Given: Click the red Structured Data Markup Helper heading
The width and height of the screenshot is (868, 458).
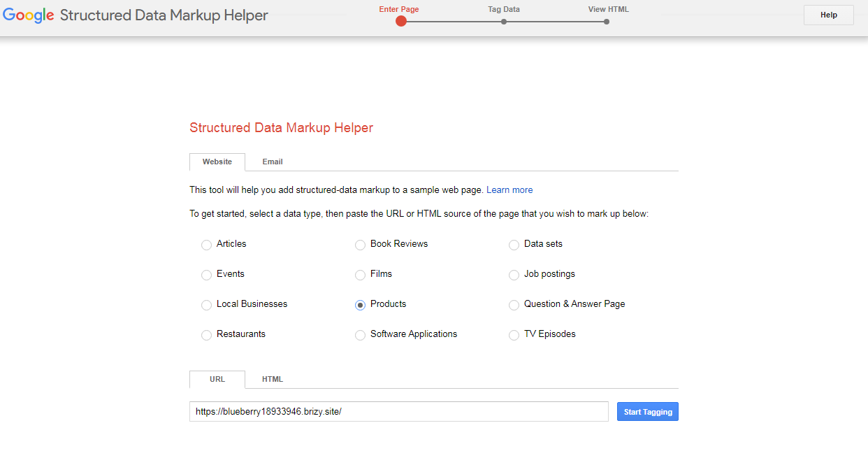Looking at the screenshot, I should click(x=282, y=128).
